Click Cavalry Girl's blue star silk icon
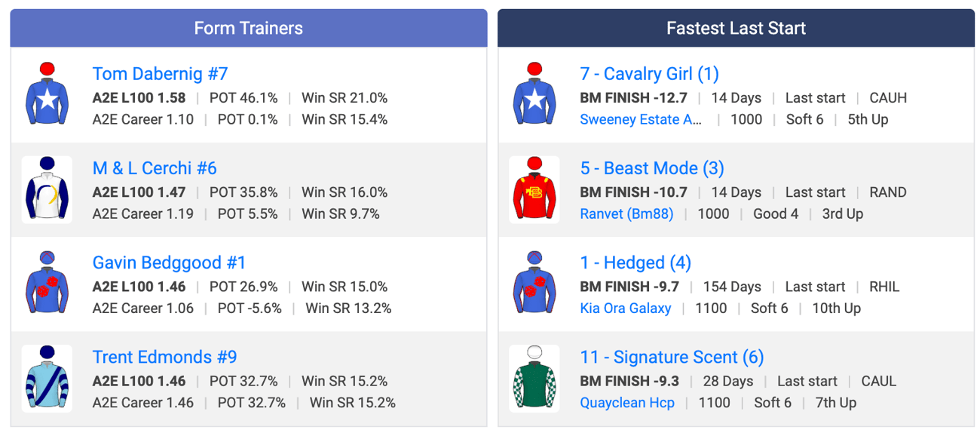The height and width of the screenshot is (436, 980). click(x=534, y=96)
